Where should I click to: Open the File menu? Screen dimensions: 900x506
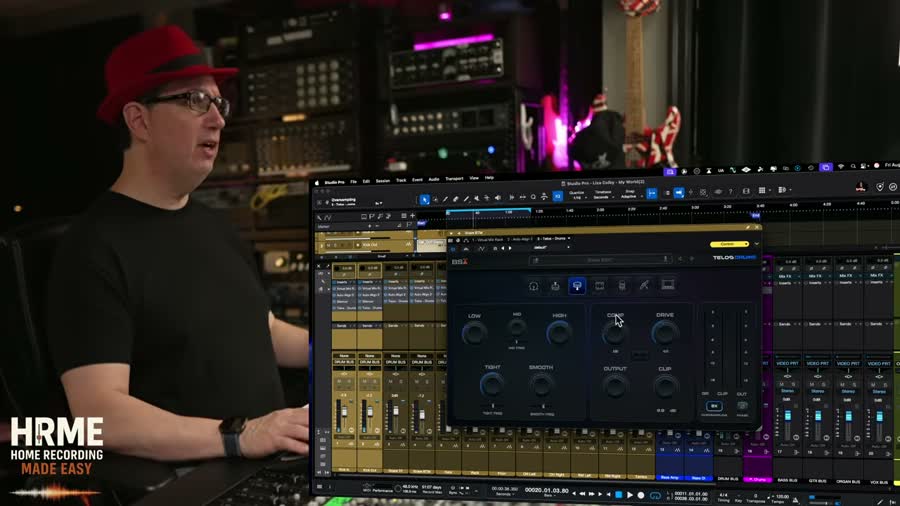(x=354, y=182)
